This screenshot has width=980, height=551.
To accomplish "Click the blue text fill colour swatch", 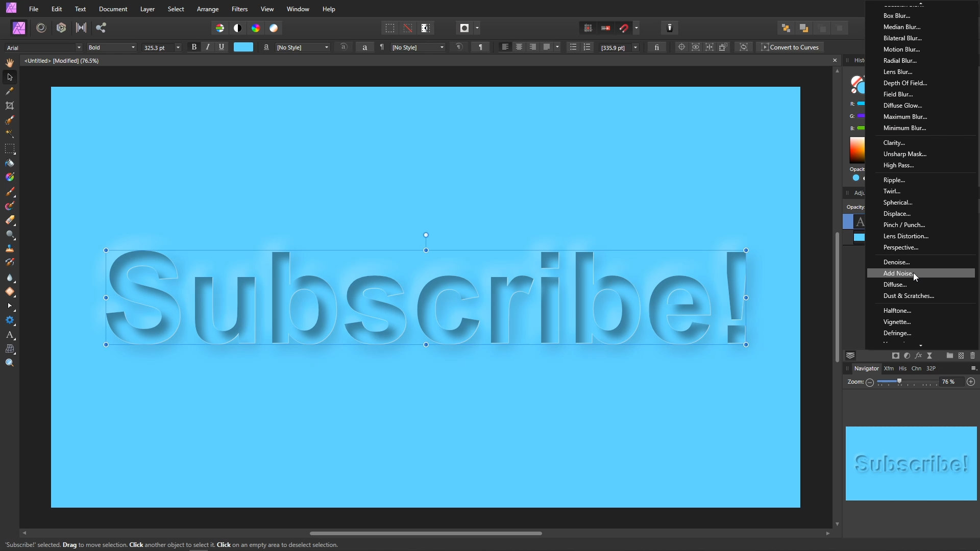I will [243, 47].
